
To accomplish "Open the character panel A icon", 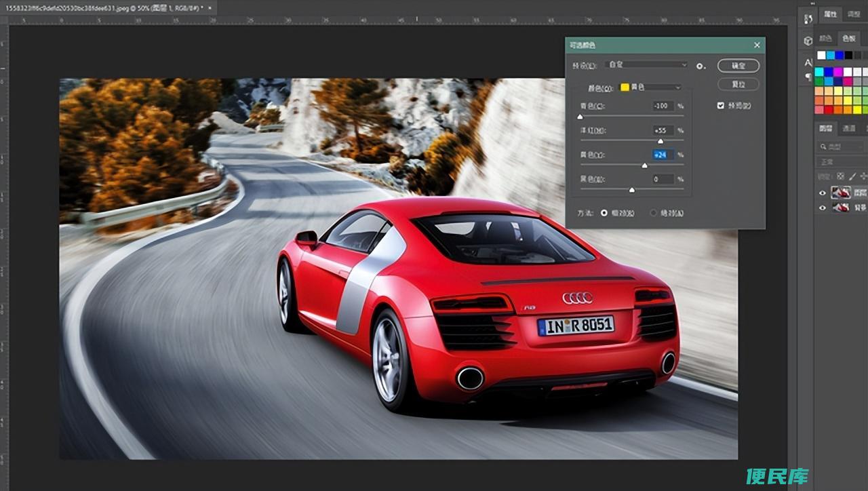I will (808, 63).
